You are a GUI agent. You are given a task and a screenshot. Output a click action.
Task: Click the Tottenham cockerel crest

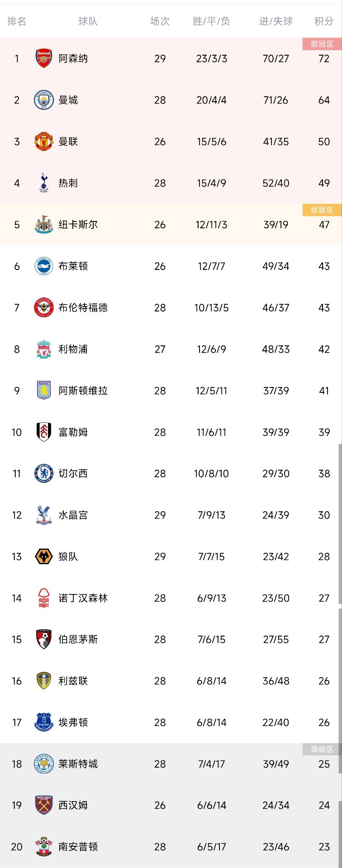coord(44,183)
